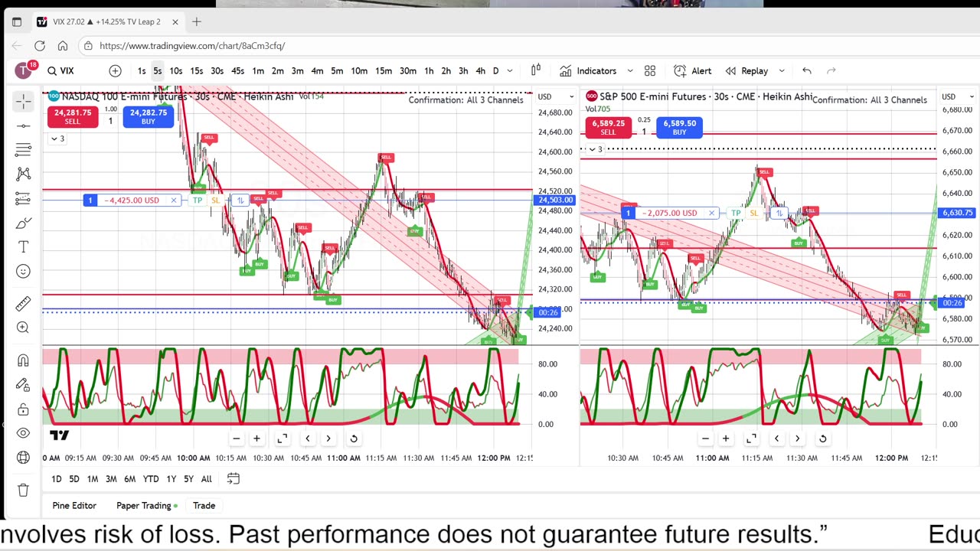Viewport: 980px width, 551px height.
Task: Select the brush drawing tool
Action: coord(23,223)
